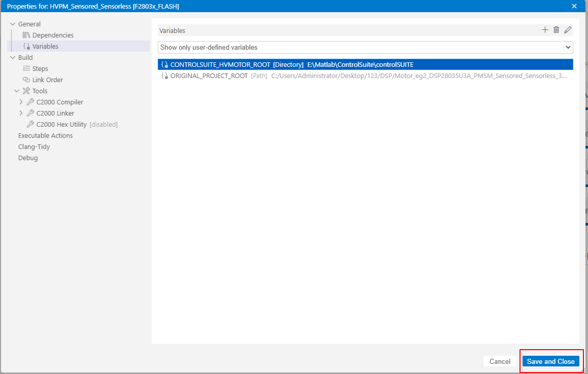
Task: Add a new variable with the plus icon
Action: tap(545, 30)
